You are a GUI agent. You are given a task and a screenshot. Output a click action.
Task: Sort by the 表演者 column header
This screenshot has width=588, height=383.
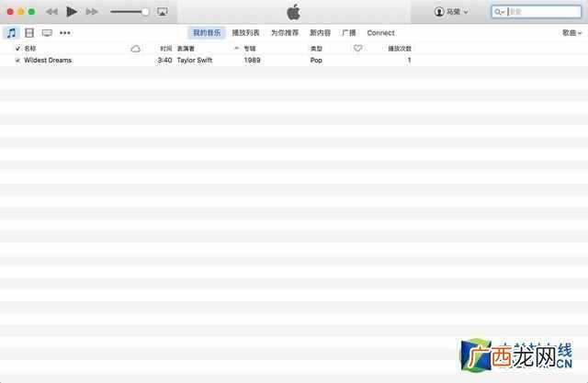pos(186,49)
